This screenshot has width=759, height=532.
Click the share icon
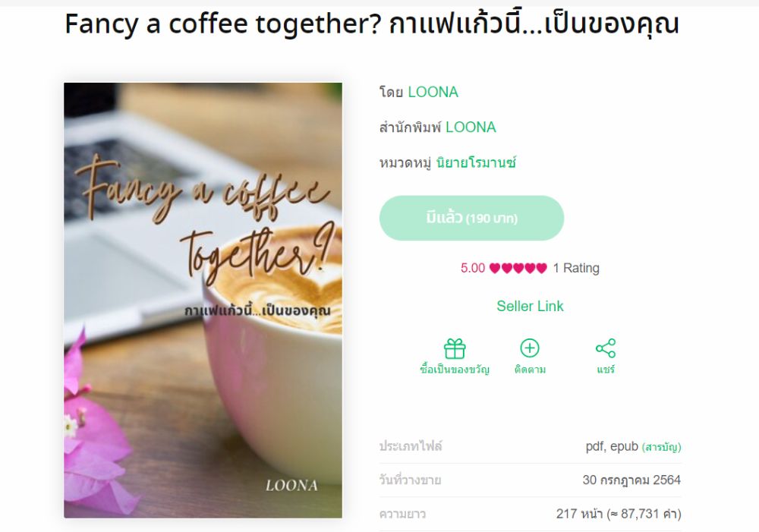click(606, 348)
